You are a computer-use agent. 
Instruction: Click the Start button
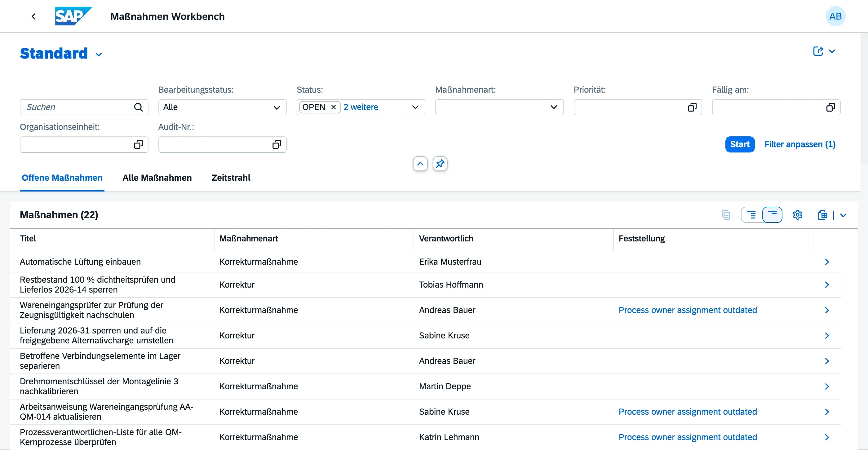(740, 144)
